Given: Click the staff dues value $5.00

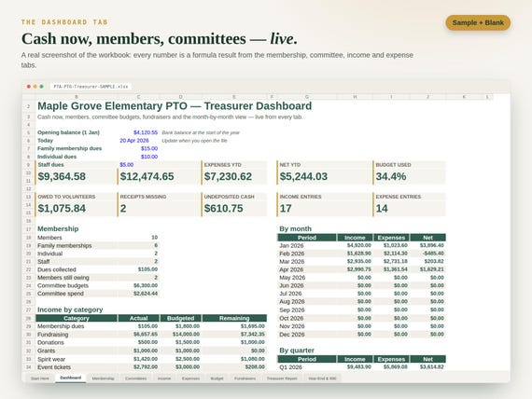Looking at the screenshot, I should pos(126,165).
